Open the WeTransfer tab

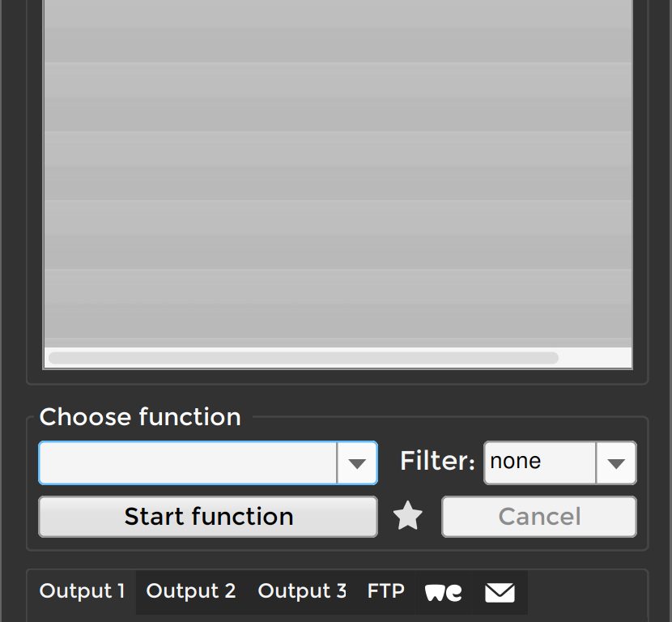[x=444, y=592]
